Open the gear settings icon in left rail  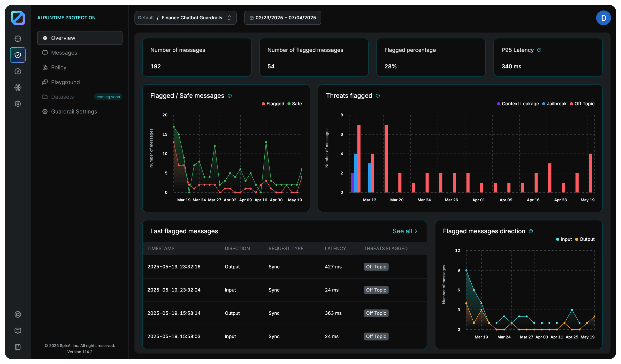(x=18, y=104)
